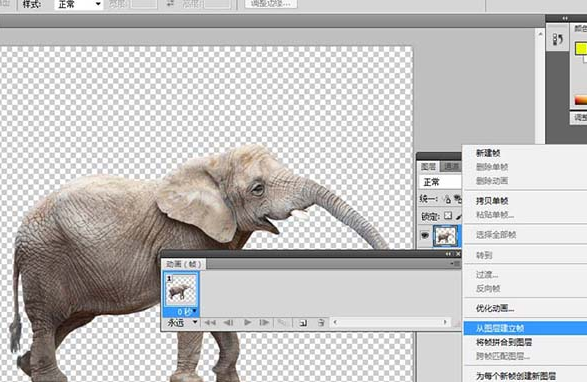Click the width input field in options bar
The height and width of the screenshot is (382, 587).
point(144,4)
